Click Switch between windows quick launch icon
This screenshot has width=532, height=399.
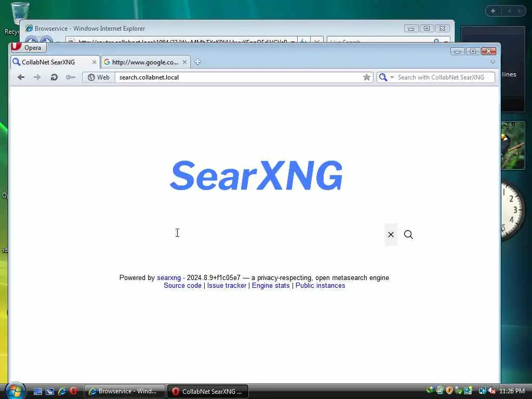[x=50, y=391]
